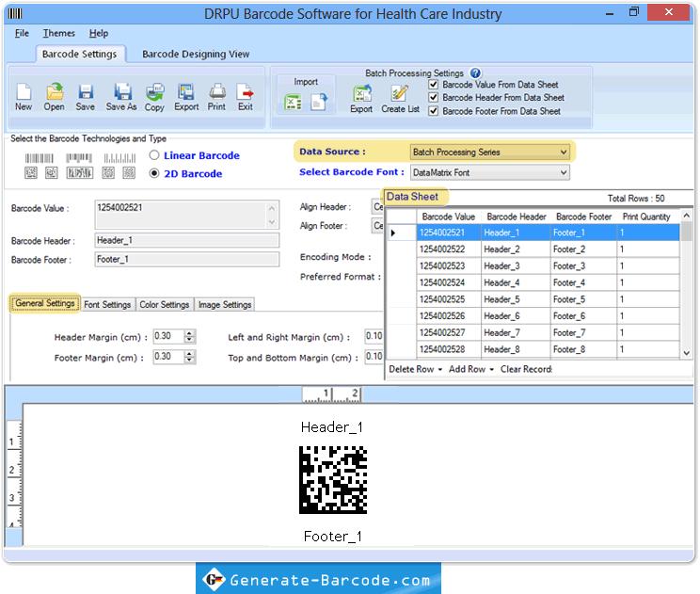The image size is (700, 594).
Task: Toggle Barcode Footer From Data Sheet checkbox
Action: [433, 111]
